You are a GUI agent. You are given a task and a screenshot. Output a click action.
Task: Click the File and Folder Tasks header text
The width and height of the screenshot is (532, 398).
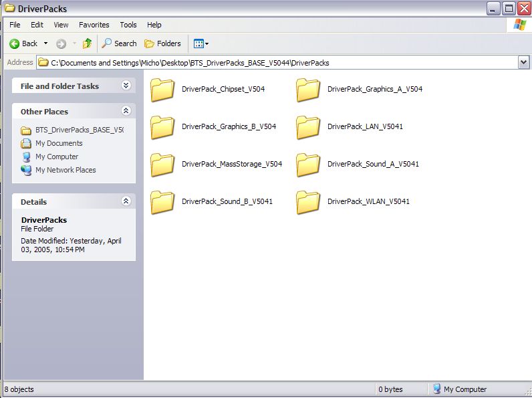point(59,86)
